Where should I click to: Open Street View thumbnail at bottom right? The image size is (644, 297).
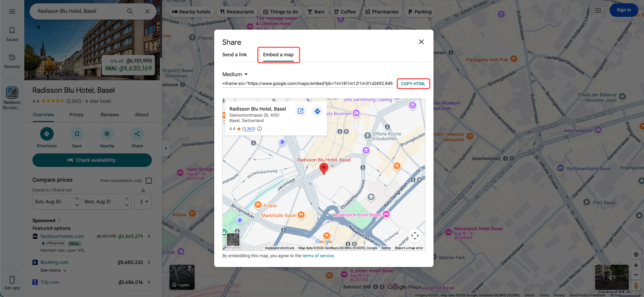tap(612, 277)
